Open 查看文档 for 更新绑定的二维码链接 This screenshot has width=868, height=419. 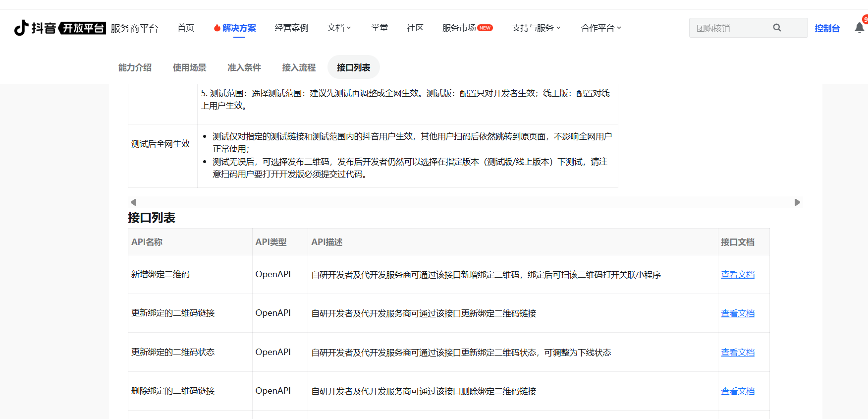[738, 313]
